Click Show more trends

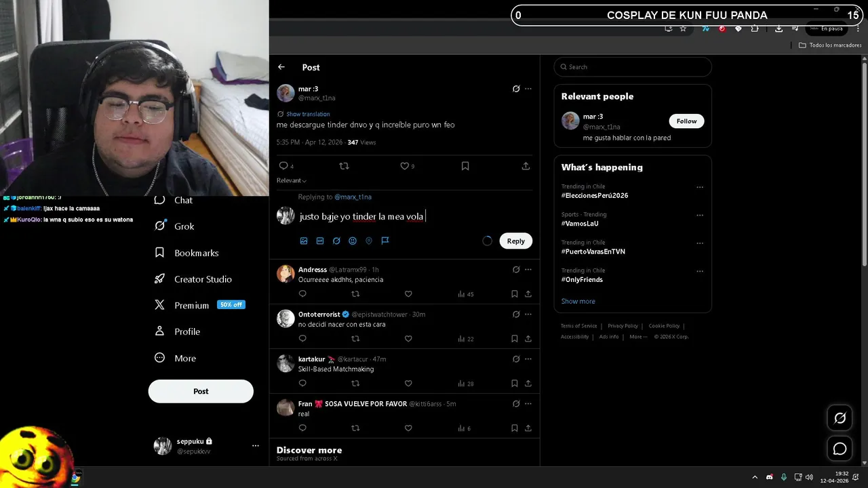(578, 301)
